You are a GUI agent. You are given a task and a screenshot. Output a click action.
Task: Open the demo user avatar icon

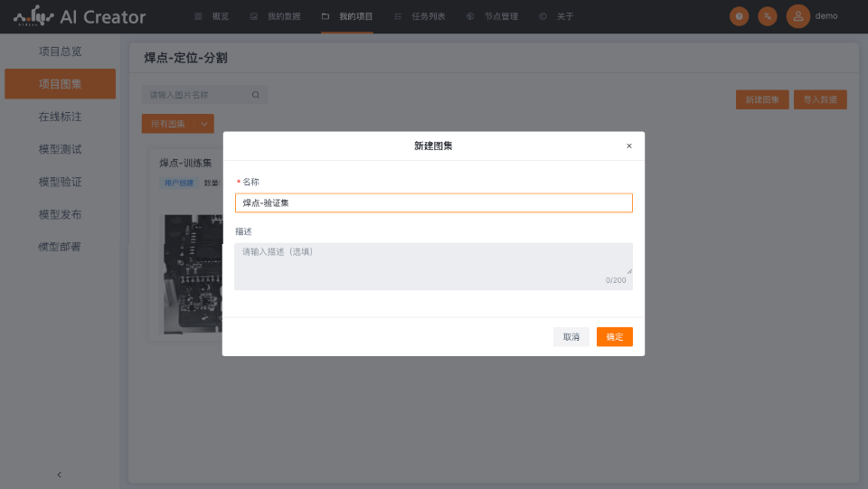point(797,16)
